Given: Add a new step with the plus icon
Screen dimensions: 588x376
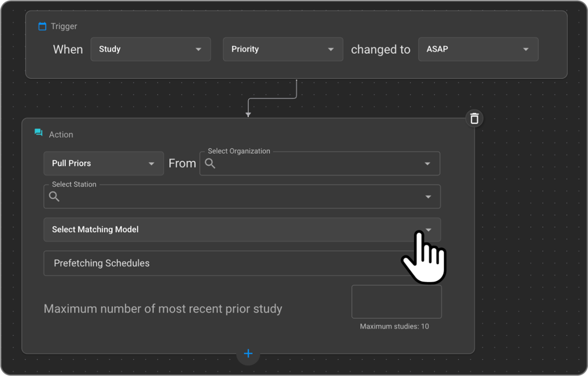Looking at the screenshot, I should pyautogui.click(x=248, y=353).
